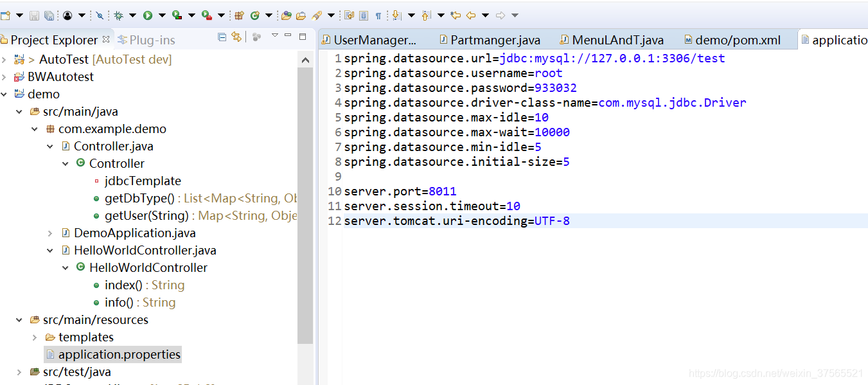Collapse the src/main/java folder

click(x=19, y=111)
